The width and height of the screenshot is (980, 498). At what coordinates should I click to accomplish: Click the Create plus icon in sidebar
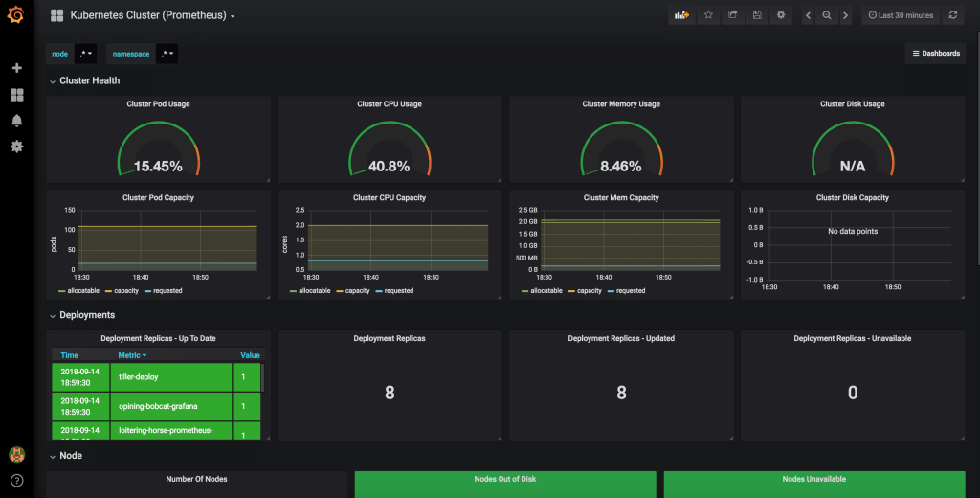pos(17,68)
